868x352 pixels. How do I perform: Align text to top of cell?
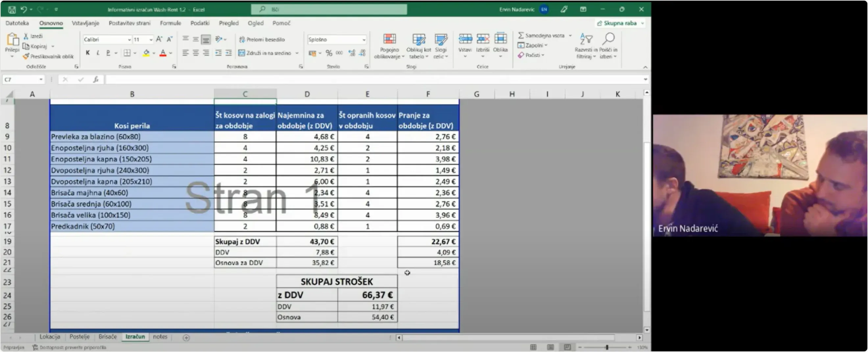[x=185, y=39]
